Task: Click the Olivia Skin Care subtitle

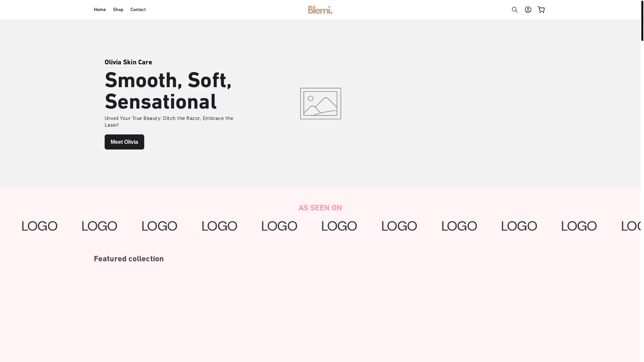Action: click(x=128, y=62)
